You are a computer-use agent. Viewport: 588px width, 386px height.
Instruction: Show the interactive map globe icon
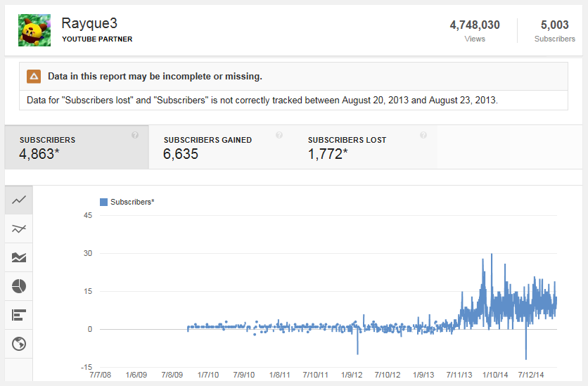tap(19, 344)
